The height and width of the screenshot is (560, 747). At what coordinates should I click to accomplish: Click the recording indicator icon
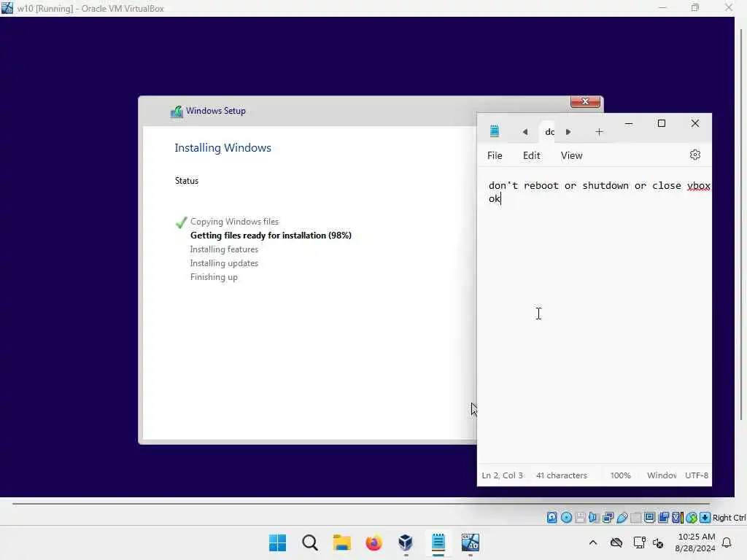tap(663, 518)
